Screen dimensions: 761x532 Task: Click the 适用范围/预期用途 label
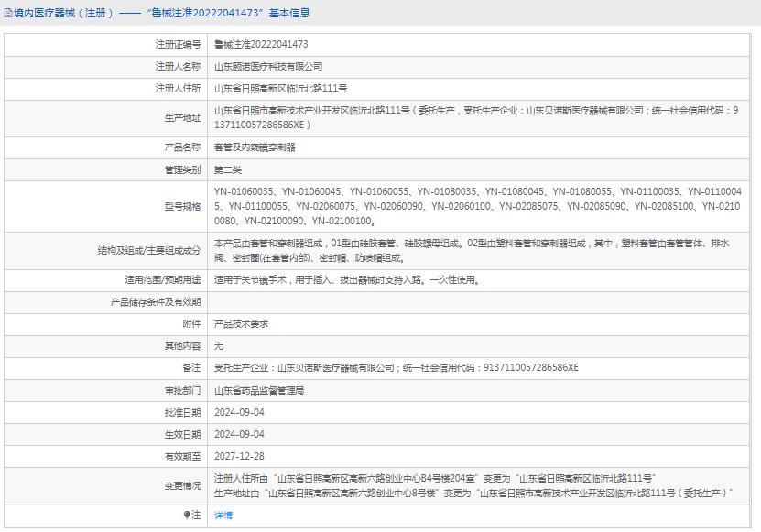[163, 280]
